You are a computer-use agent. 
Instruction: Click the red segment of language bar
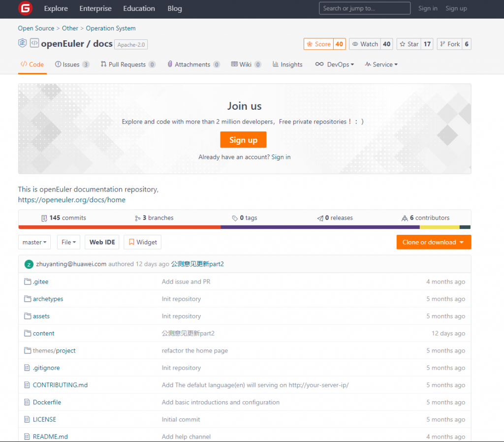coord(119,227)
